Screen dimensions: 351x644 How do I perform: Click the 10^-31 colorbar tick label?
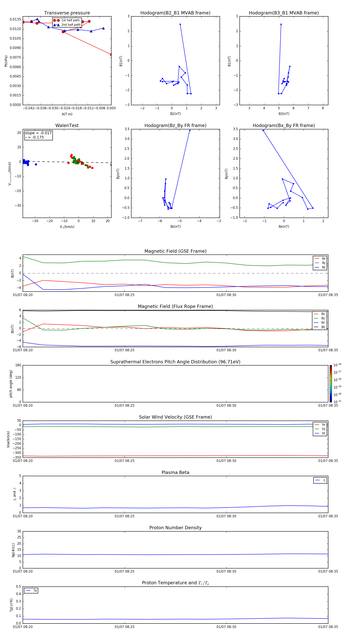click(337, 402)
